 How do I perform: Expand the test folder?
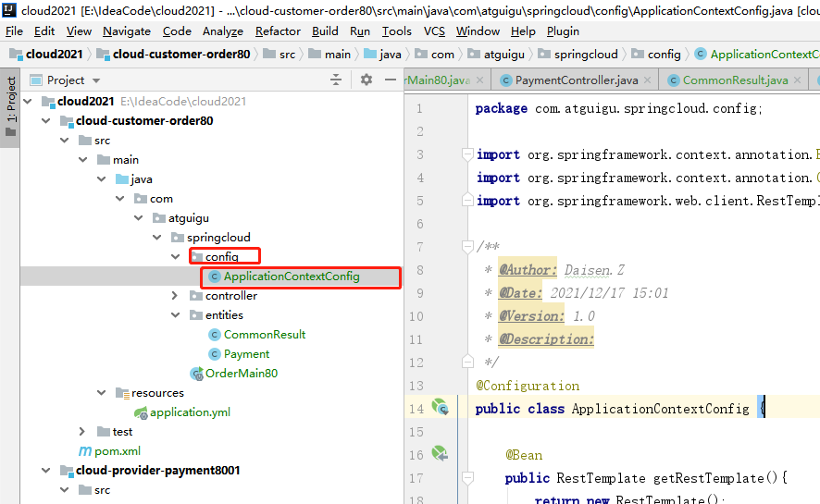(x=82, y=431)
